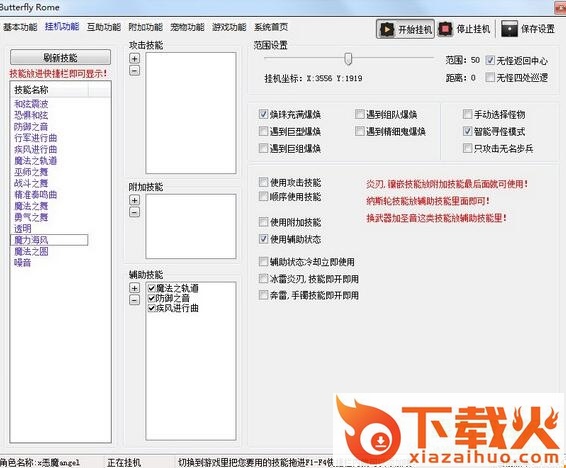Enable 遇到巨组爆焕 checkbox
This screenshot has width=566, height=468.
click(x=263, y=148)
